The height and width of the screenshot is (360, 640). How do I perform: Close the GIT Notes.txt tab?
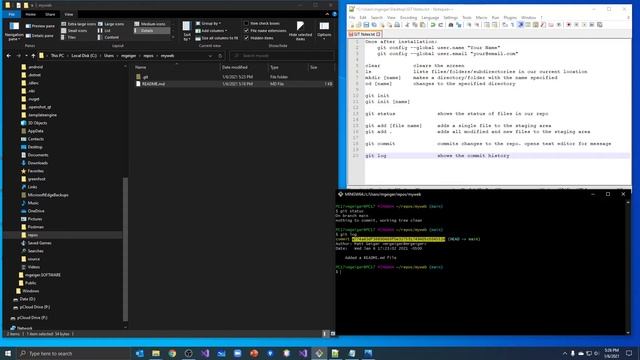tap(379, 34)
